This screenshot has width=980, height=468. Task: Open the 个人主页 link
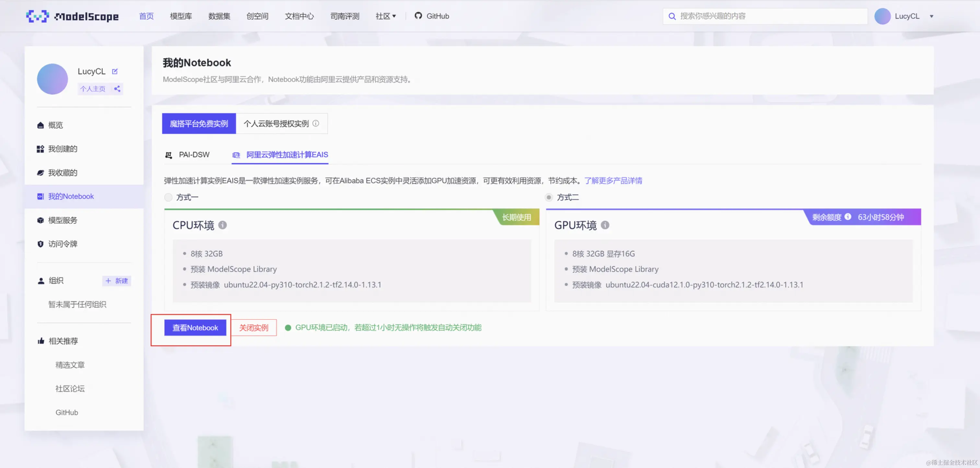click(92, 89)
